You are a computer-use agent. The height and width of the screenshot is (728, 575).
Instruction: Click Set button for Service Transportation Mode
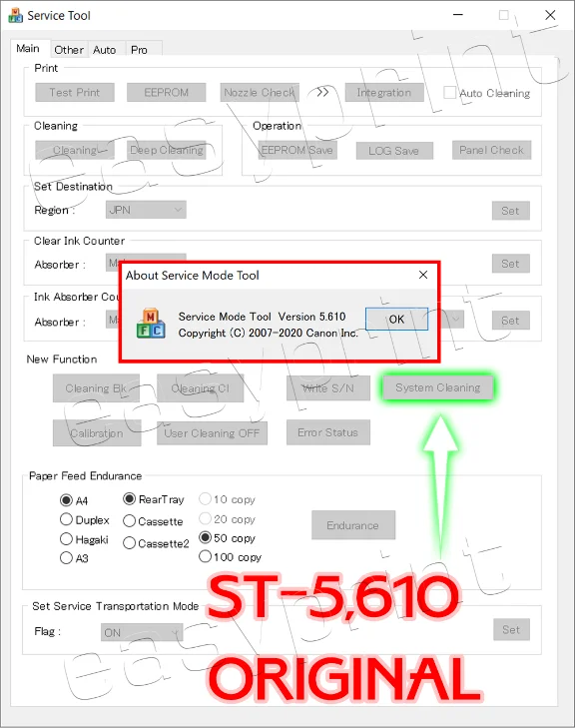[511, 629]
